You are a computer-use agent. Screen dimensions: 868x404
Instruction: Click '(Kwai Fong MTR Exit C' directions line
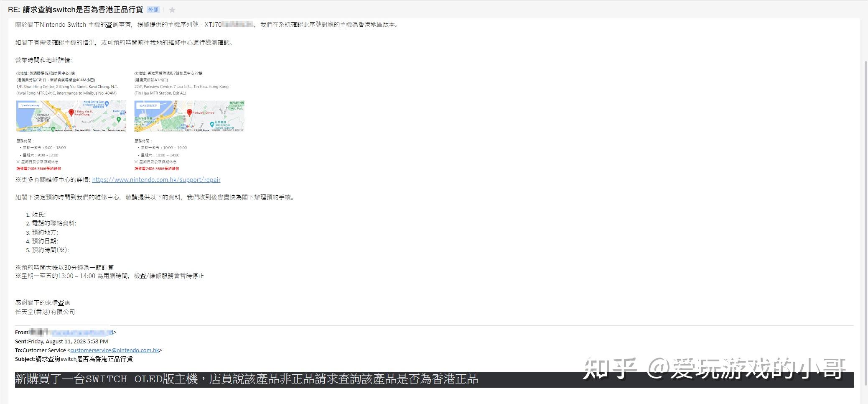click(x=66, y=93)
